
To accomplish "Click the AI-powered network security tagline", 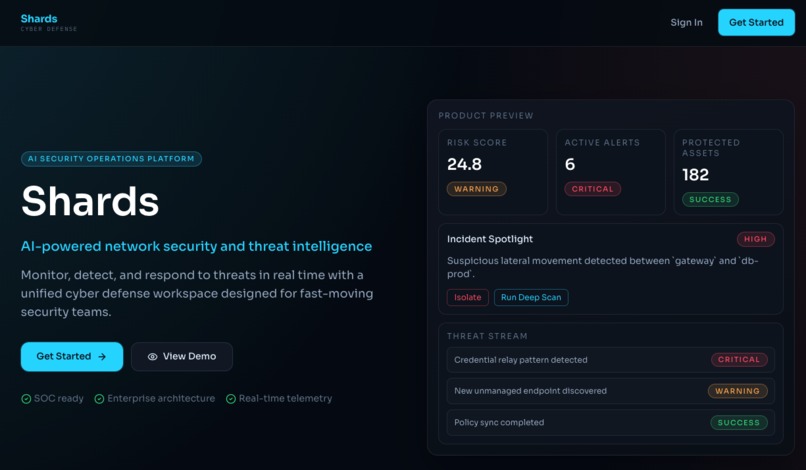I will tap(196, 246).
